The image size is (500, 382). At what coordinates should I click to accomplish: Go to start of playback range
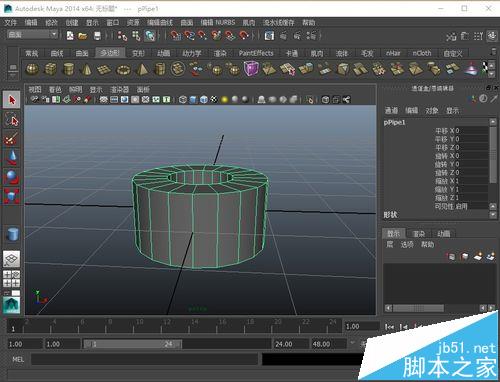(x=389, y=327)
